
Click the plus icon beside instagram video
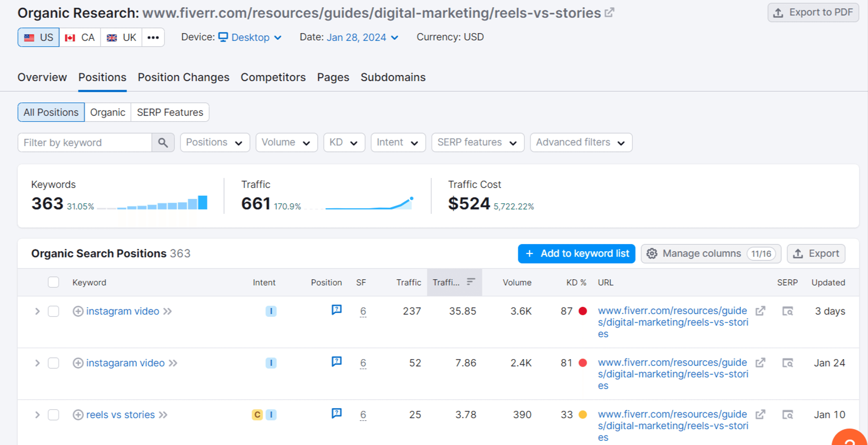[78, 311]
